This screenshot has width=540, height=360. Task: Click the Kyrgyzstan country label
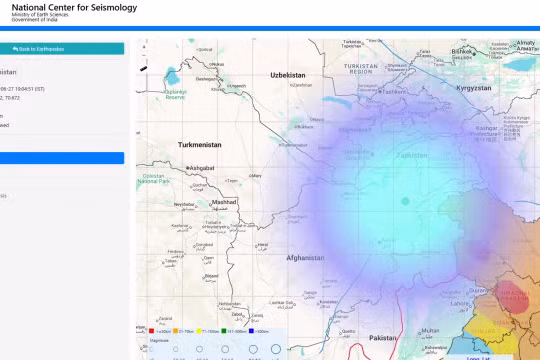pyautogui.click(x=474, y=88)
